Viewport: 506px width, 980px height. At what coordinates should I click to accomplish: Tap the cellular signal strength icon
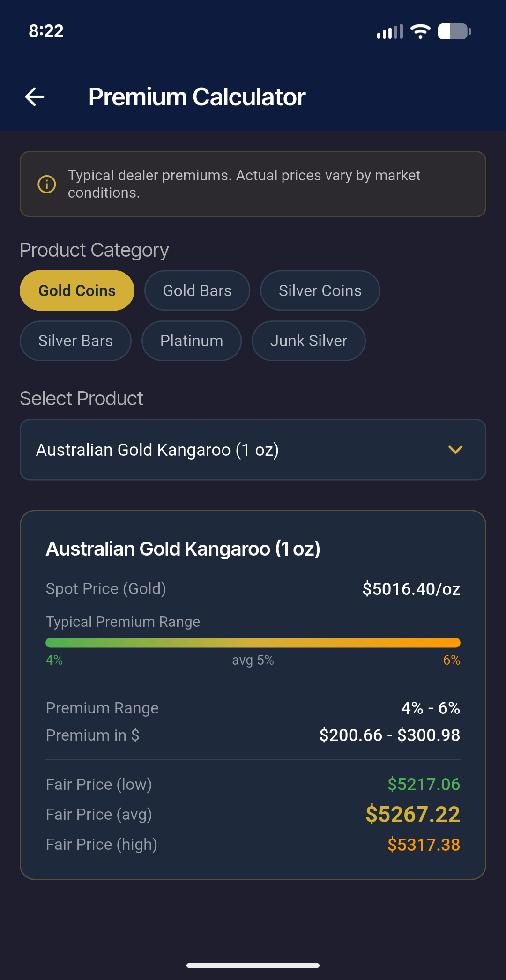click(x=390, y=31)
